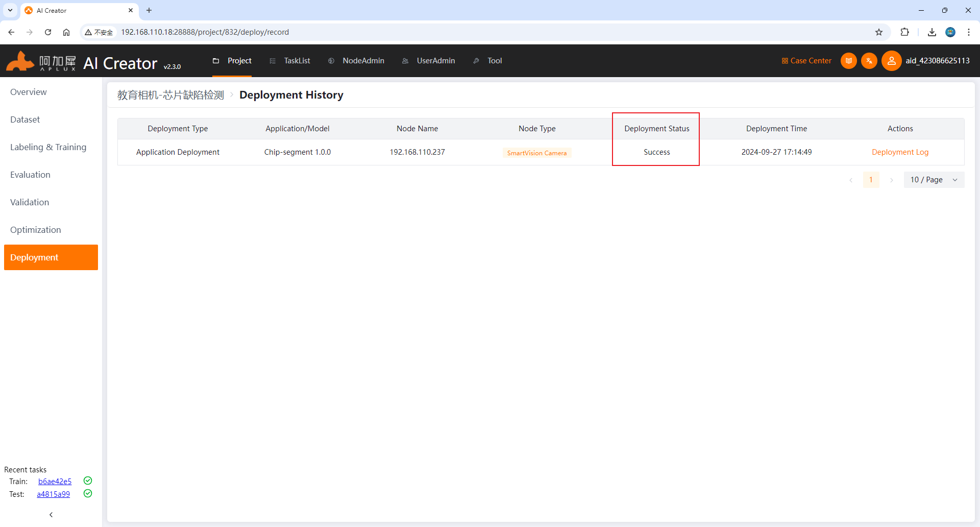980x527 pixels.
Task: Click Application Deployment cell
Action: click(x=178, y=152)
